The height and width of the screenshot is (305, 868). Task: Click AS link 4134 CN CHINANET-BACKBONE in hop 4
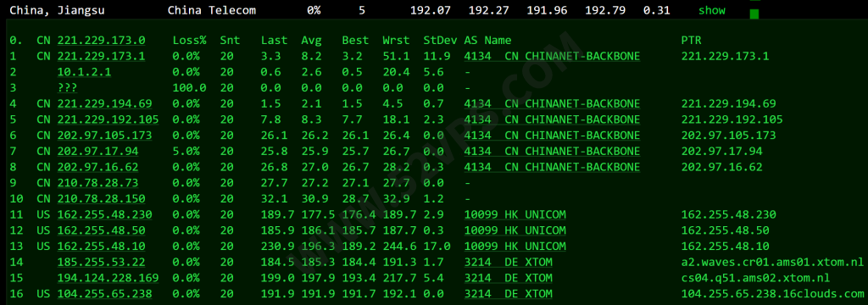point(552,103)
